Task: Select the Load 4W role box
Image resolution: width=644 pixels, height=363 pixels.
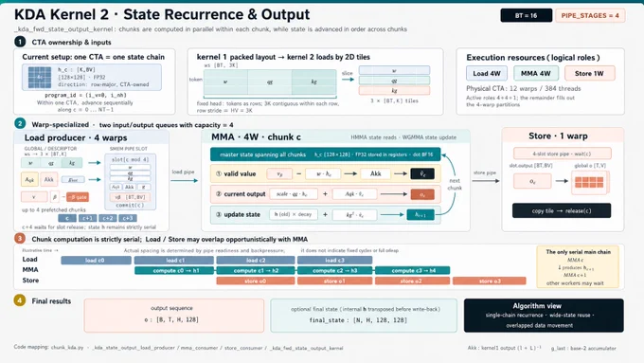Action: point(487,73)
